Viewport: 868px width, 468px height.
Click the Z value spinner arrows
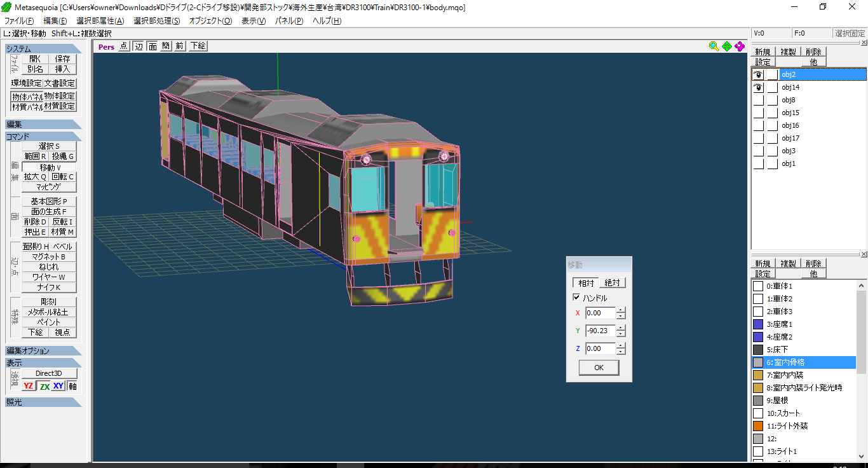click(x=621, y=348)
